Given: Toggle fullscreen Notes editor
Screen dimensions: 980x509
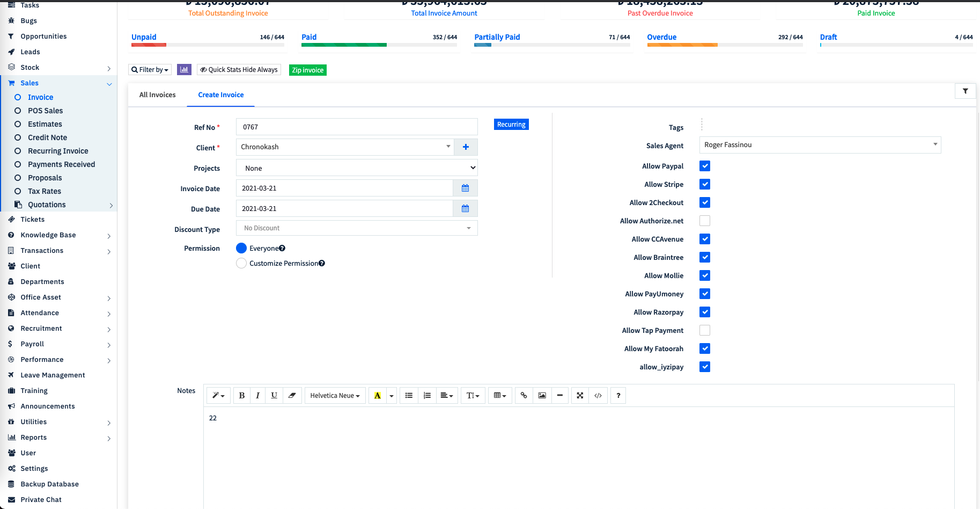Looking at the screenshot, I should [x=580, y=396].
